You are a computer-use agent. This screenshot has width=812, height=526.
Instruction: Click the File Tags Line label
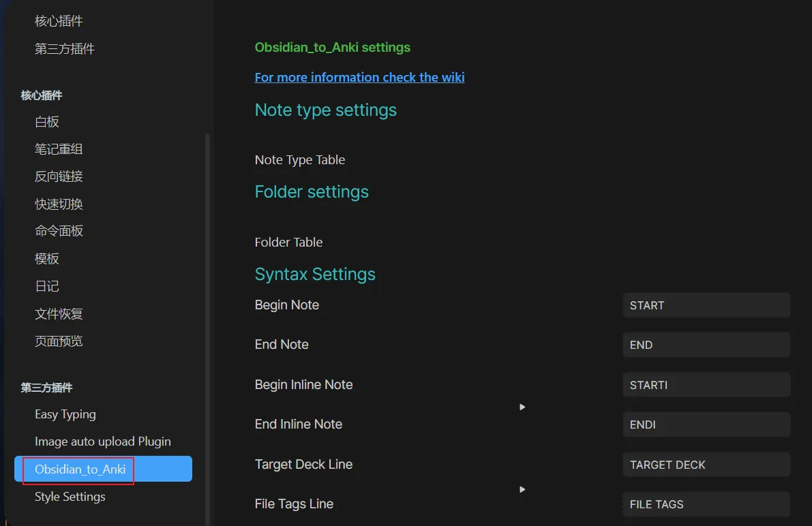click(x=294, y=504)
